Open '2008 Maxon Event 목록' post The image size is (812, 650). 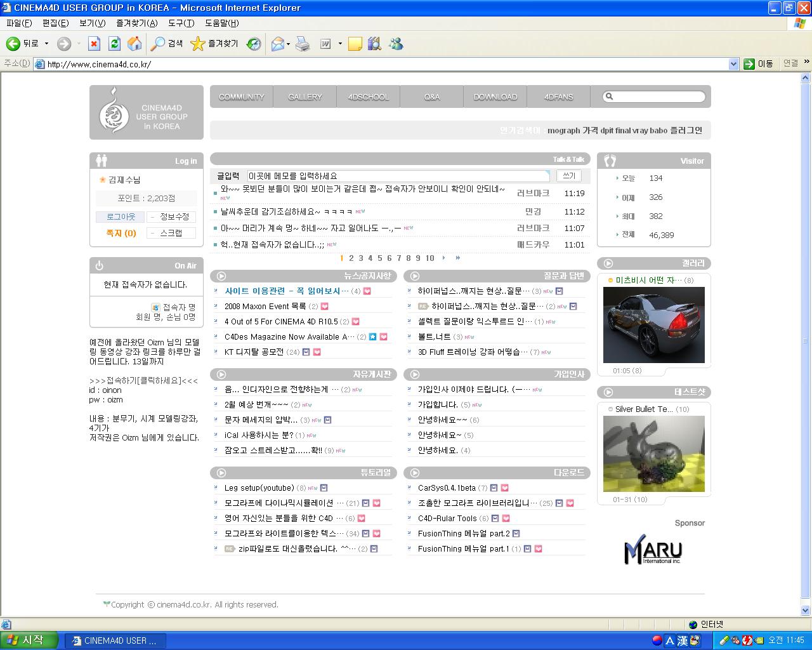pyautogui.click(x=265, y=306)
